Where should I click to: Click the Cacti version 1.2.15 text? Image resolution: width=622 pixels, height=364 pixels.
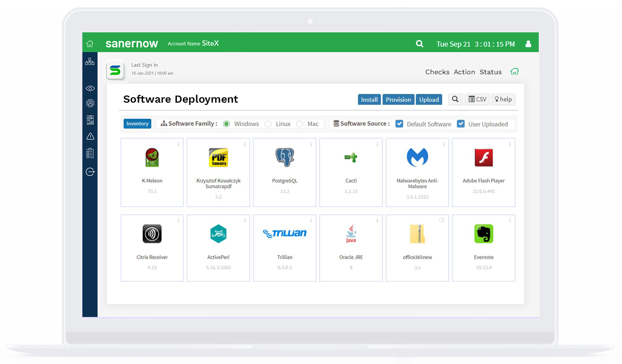pyautogui.click(x=351, y=191)
